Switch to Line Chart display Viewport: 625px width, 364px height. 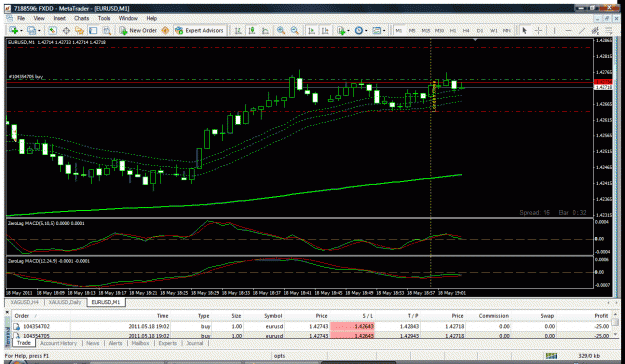[x=265, y=30]
